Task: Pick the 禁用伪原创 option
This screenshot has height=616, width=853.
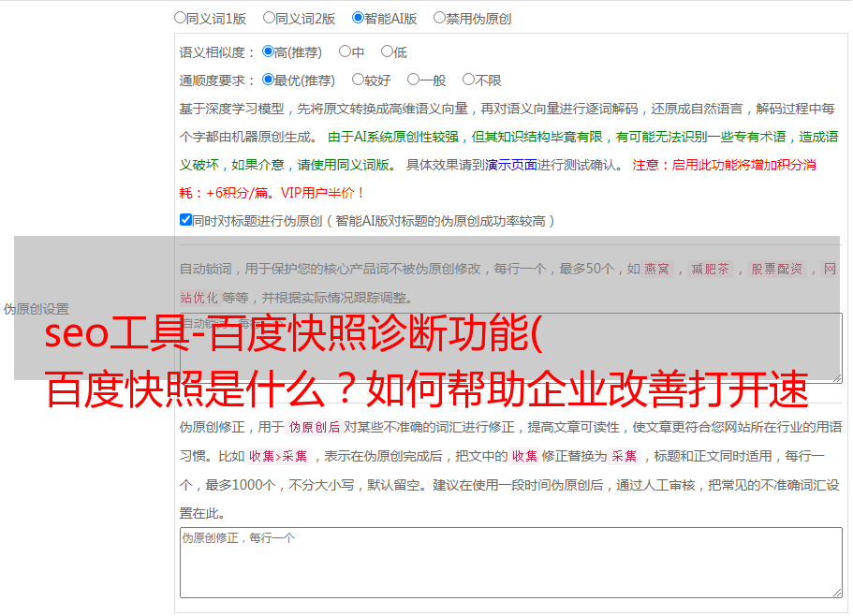Action: click(439, 18)
